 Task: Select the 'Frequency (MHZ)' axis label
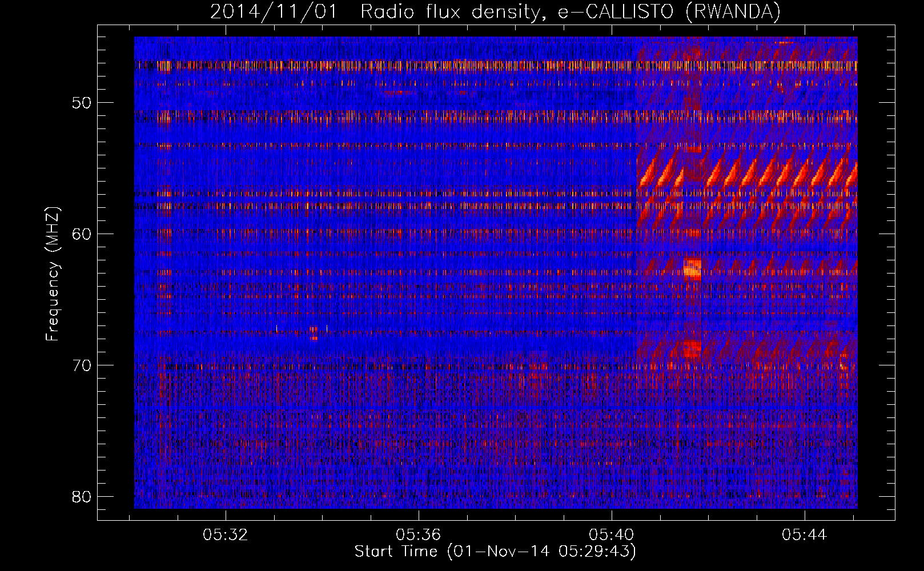tap(53, 274)
